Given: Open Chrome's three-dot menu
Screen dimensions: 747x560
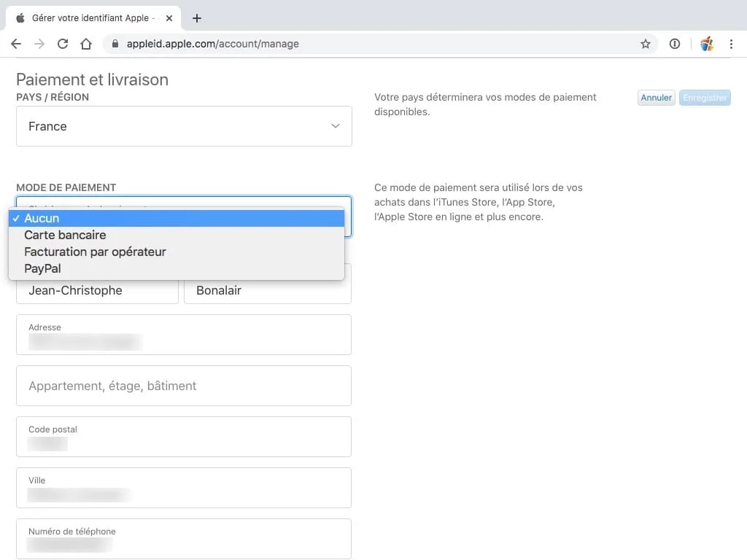Looking at the screenshot, I should tap(732, 44).
